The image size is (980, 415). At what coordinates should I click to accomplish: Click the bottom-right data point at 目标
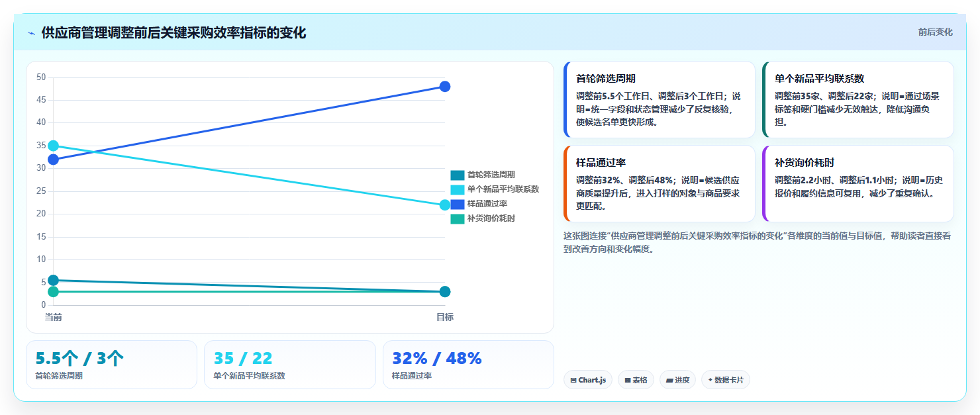click(445, 291)
